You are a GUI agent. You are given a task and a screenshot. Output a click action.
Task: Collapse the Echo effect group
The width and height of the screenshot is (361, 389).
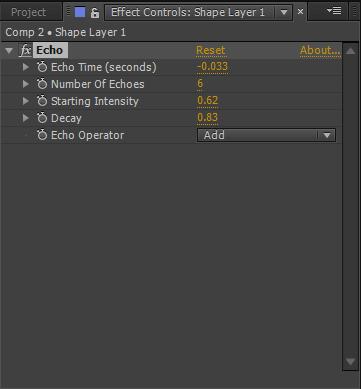click(x=9, y=51)
